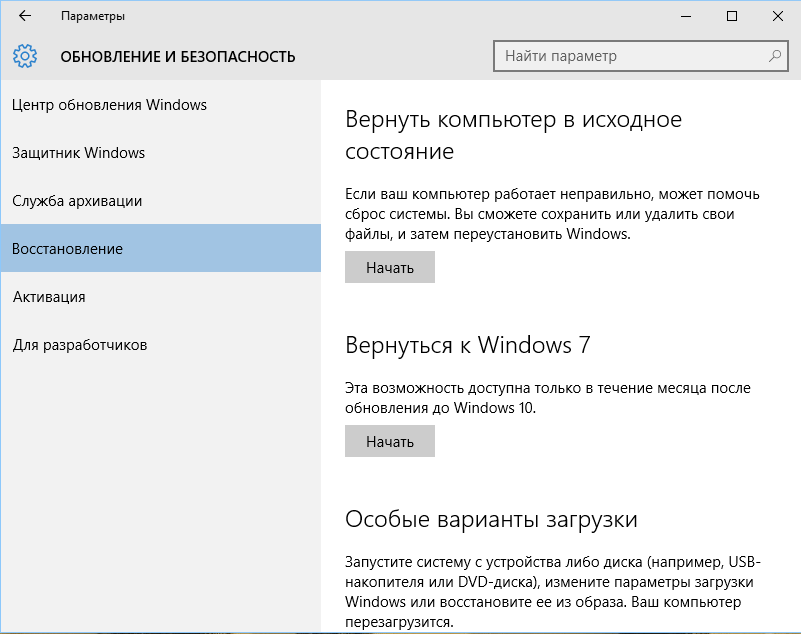Click the 'Вернуться к Windows 7' heading
Viewport: 801px width, 634px height.
pos(467,346)
